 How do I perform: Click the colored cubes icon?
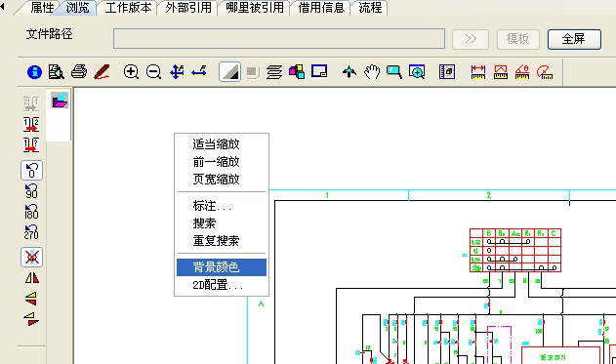pyautogui.click(x=297, y=72)
